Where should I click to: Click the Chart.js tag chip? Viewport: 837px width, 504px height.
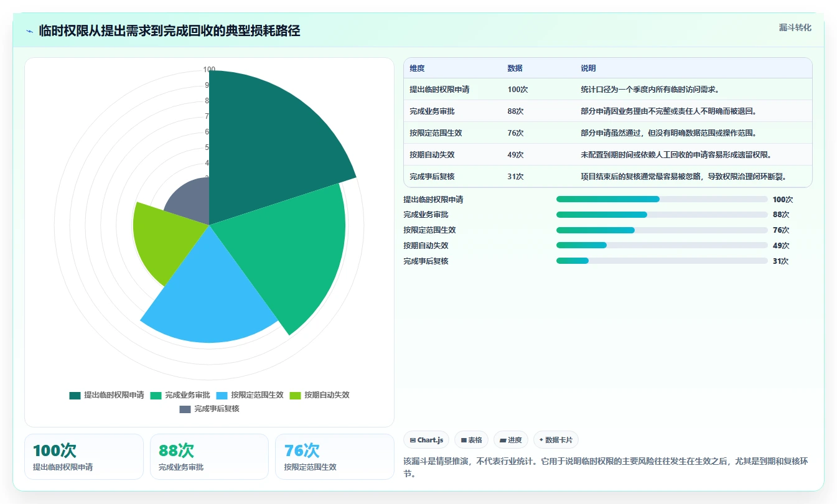point(426,440)
